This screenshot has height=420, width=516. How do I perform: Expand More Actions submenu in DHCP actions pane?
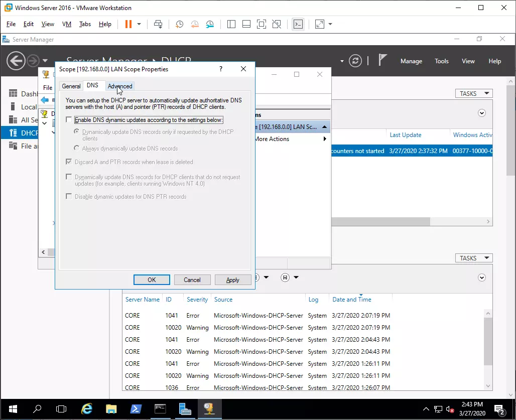point(325,139)
